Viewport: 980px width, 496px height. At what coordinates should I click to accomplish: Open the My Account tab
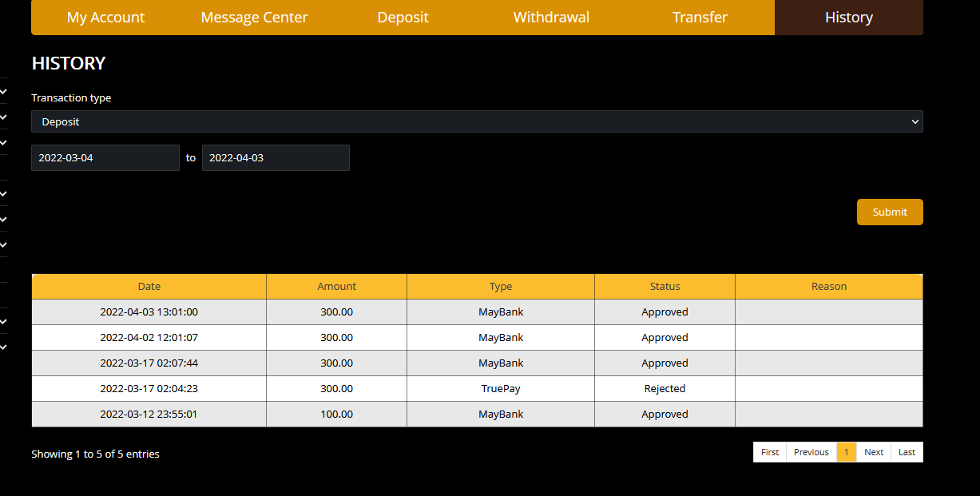105,18
